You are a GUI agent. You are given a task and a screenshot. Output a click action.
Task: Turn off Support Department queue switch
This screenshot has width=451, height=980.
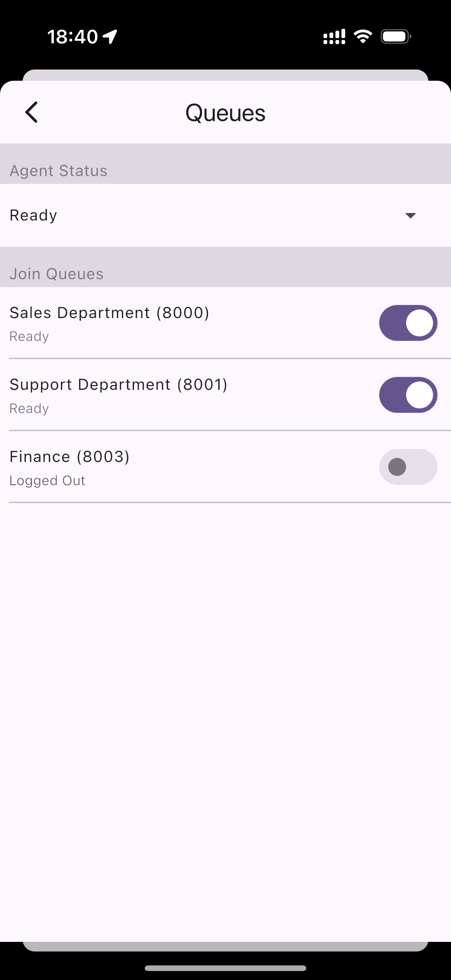(x=408, y=395)
